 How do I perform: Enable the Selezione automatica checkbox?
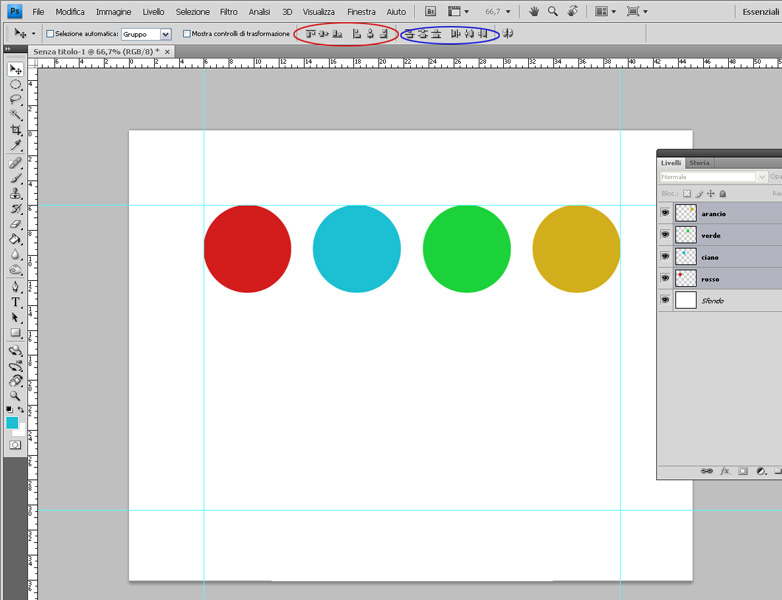[51, 34]
